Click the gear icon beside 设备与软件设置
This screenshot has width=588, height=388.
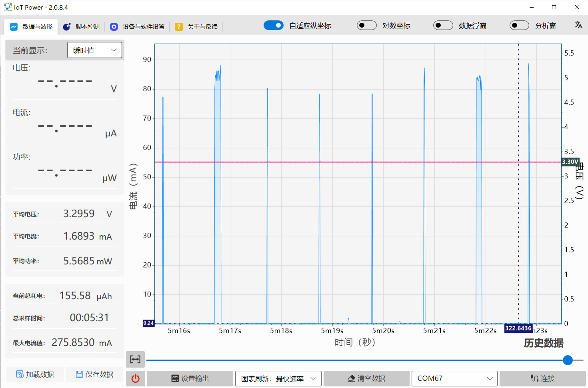(114, 27)
